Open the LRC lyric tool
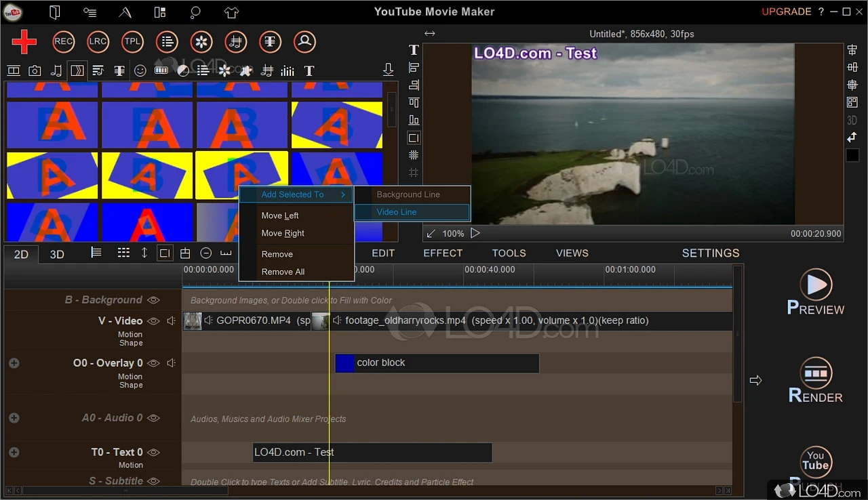Screen dimensions: 868x500 [98, 42]
